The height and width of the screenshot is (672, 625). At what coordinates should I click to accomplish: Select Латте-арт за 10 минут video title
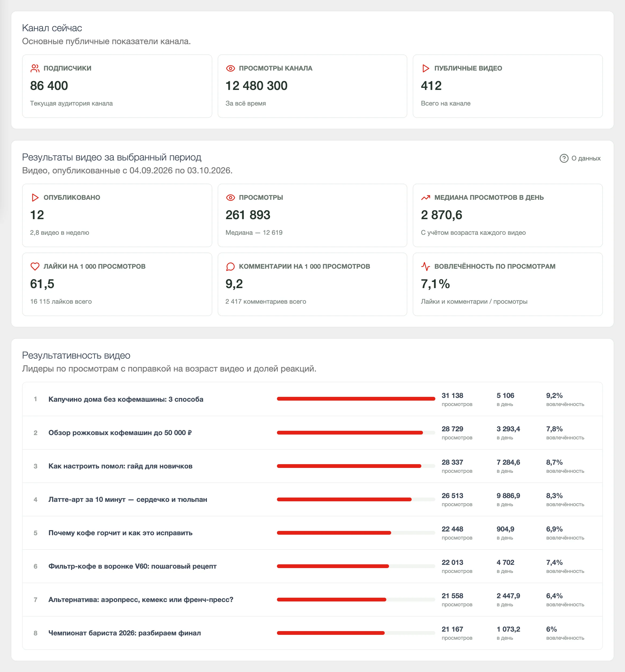tap(128, 499)
